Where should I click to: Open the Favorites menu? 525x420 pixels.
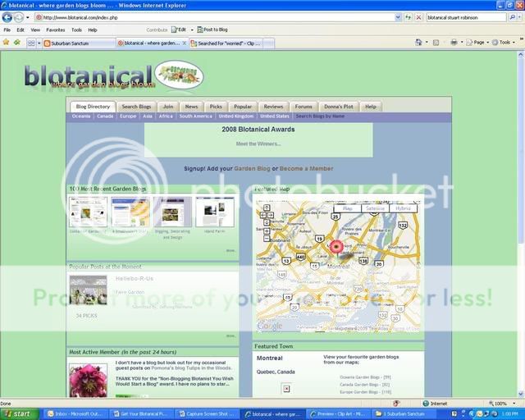coord(56,30)
